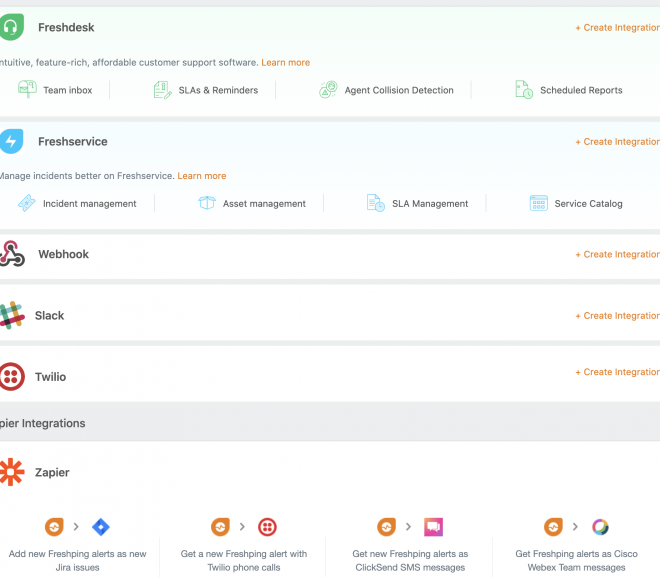660x577 pixels.
Task: Click the Freshdesk heading text
Action: [66, 27]
